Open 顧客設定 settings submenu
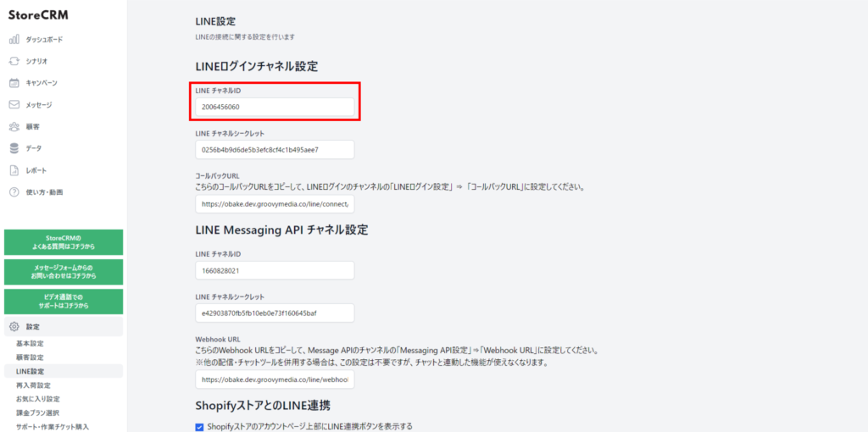Viewport: 868px width, 432px height. 30,357
